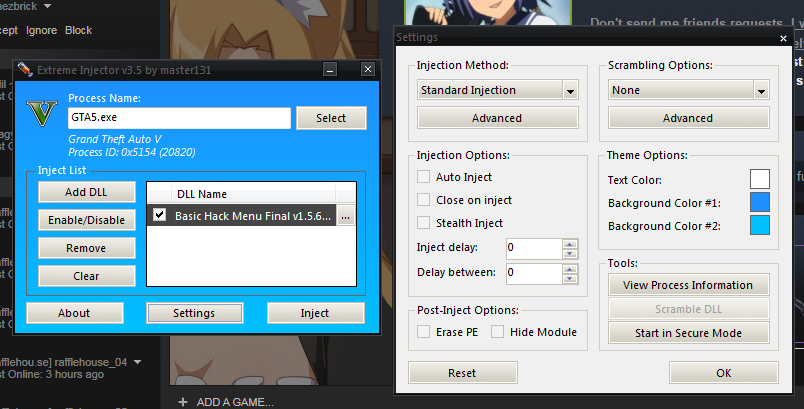The image size is (804, 409).
Task: Enable the Auto Inject checkbox
Action: 424,177
